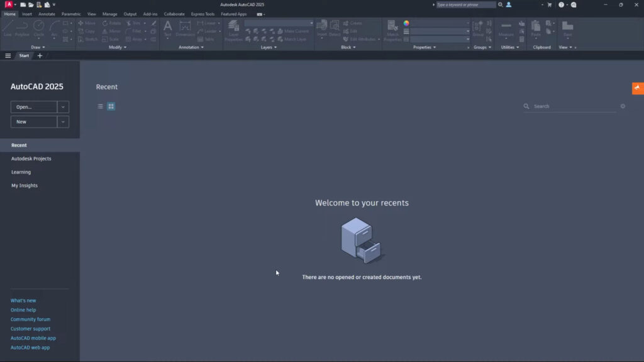Image resolution: width=644 pixels, height=362 pixels.
Task: Open the Customer support link
Action: [30, 329]
